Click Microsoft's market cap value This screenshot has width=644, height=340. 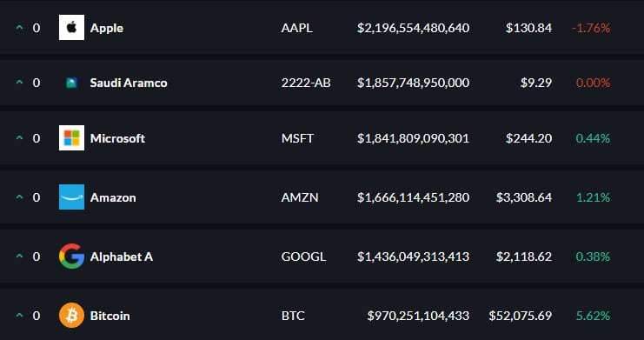[413, 138]
